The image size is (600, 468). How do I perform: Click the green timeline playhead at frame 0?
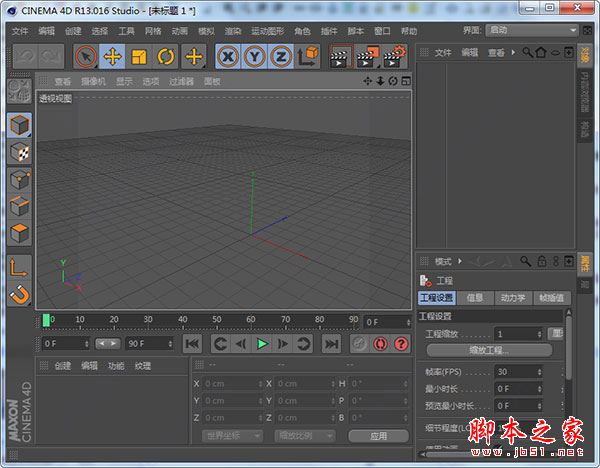[47, 320]
